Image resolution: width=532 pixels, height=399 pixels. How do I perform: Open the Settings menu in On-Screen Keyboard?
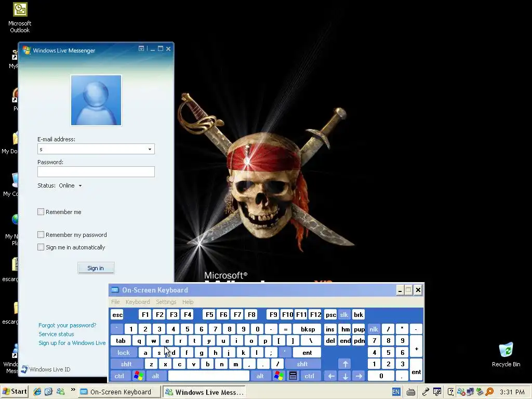click(x=166, y=302)
